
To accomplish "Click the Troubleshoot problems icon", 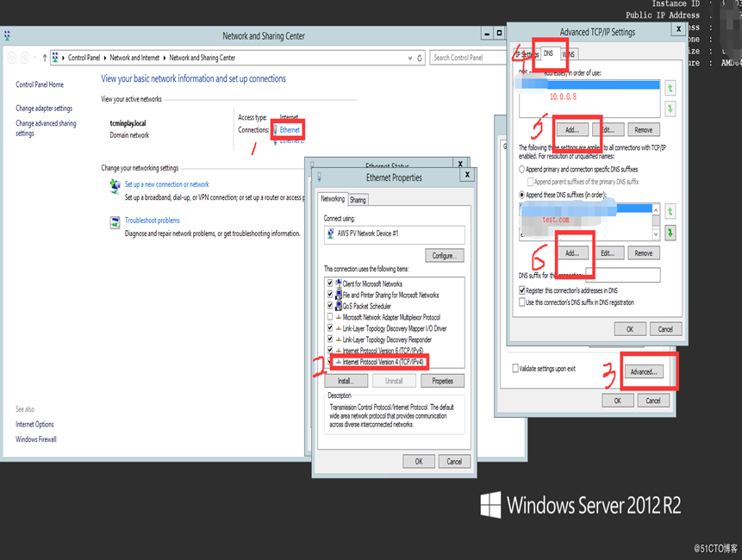I will point(115,222).
